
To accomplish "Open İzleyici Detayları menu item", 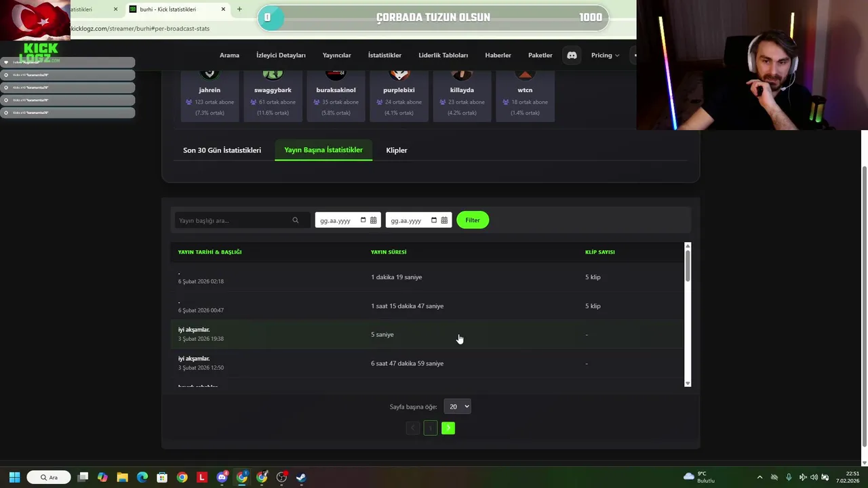I will (x=281, y=55).
